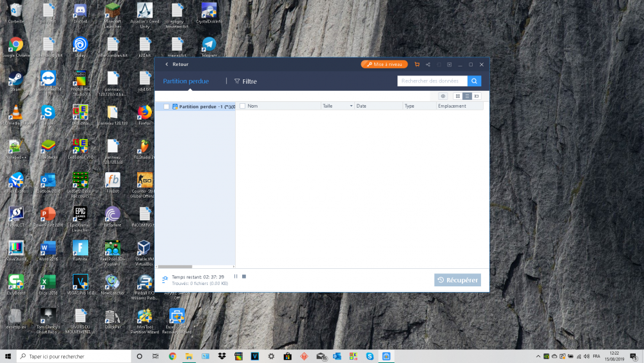
Task: Open the title bar dropdown menu icon
Action: (449, 64)
